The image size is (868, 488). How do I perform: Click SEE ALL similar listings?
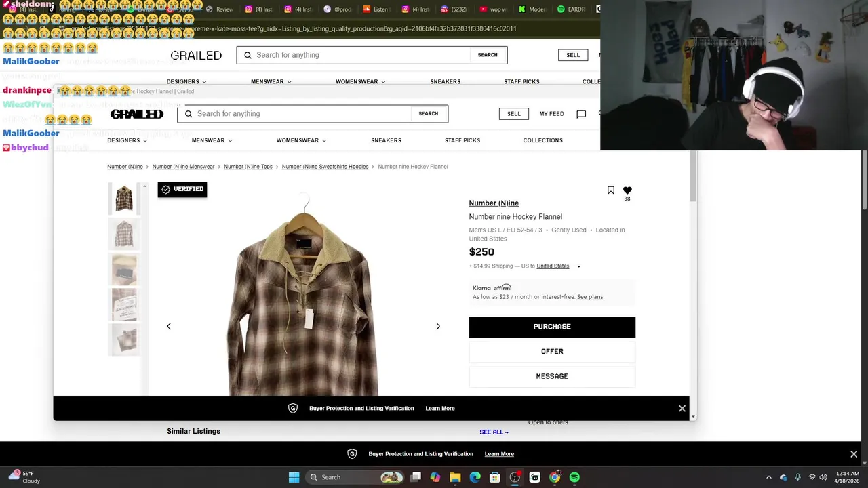(x=494, y=432)
